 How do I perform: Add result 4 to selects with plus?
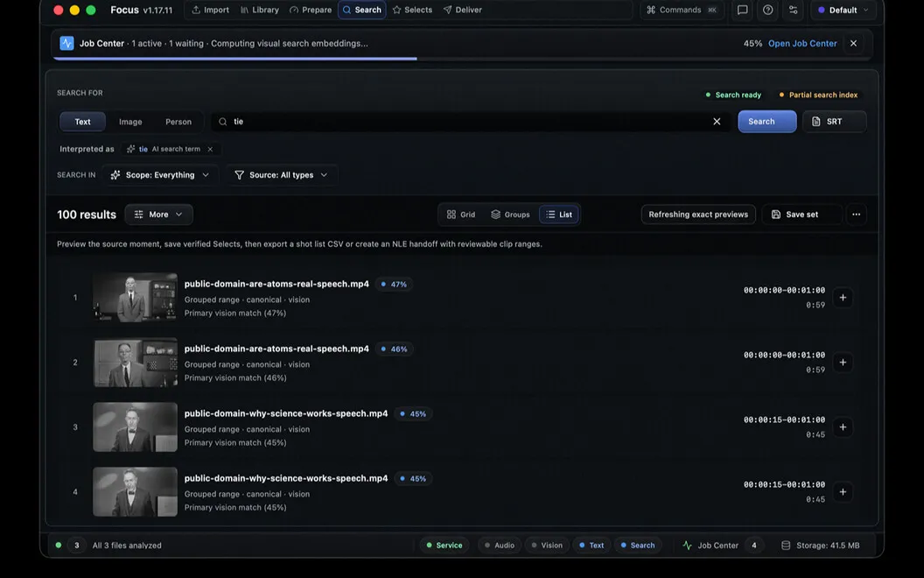[x=843, y=492]
